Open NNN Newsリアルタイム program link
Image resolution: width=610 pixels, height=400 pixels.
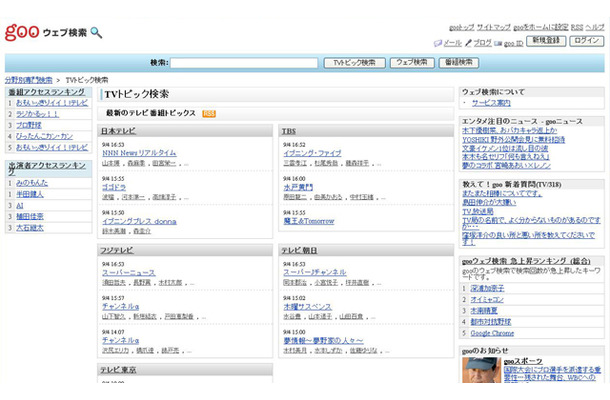(139, 153)
